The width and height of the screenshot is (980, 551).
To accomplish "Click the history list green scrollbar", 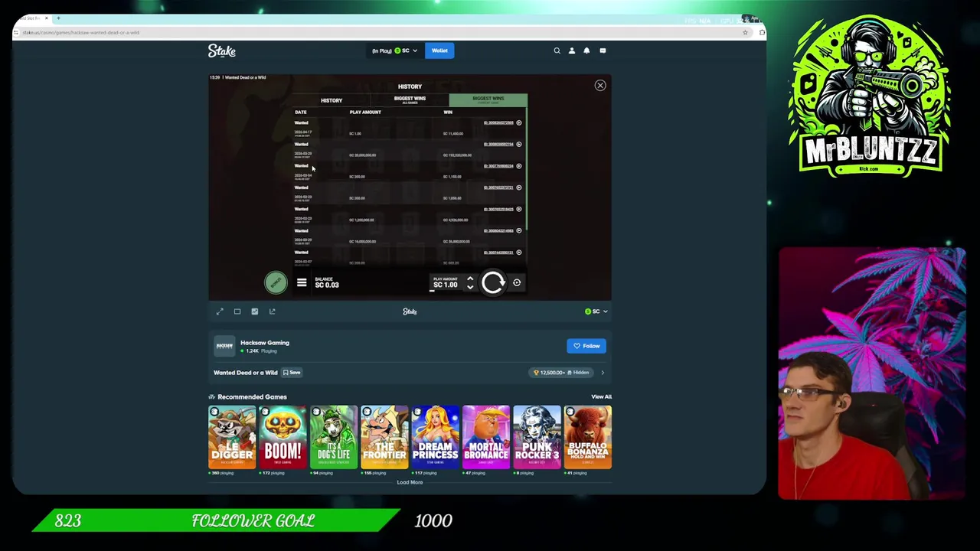I will (528, 168).
